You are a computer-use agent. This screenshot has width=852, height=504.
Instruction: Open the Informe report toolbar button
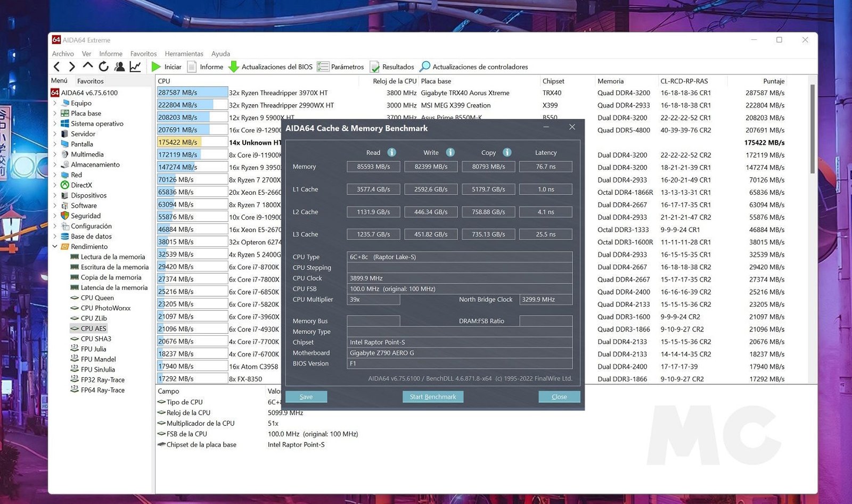click(205, 67)
